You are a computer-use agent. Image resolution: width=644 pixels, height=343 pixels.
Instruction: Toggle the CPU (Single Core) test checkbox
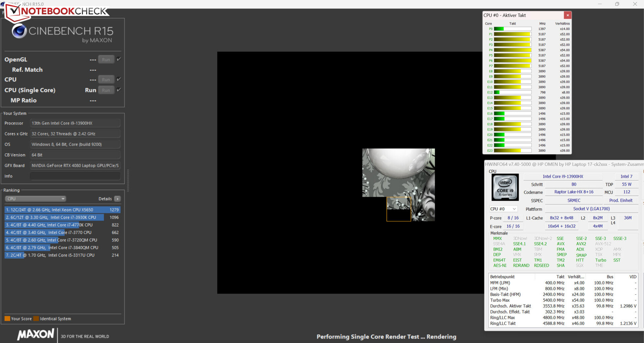coord(119,90)
